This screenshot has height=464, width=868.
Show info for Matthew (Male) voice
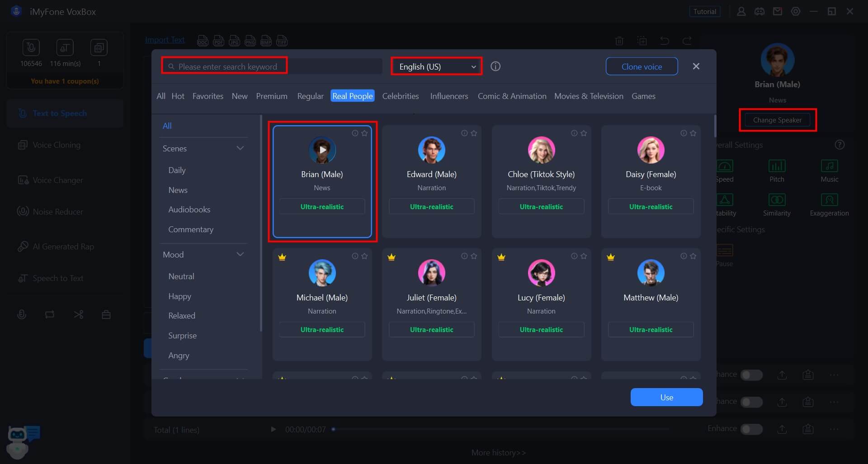click(684, 256)
